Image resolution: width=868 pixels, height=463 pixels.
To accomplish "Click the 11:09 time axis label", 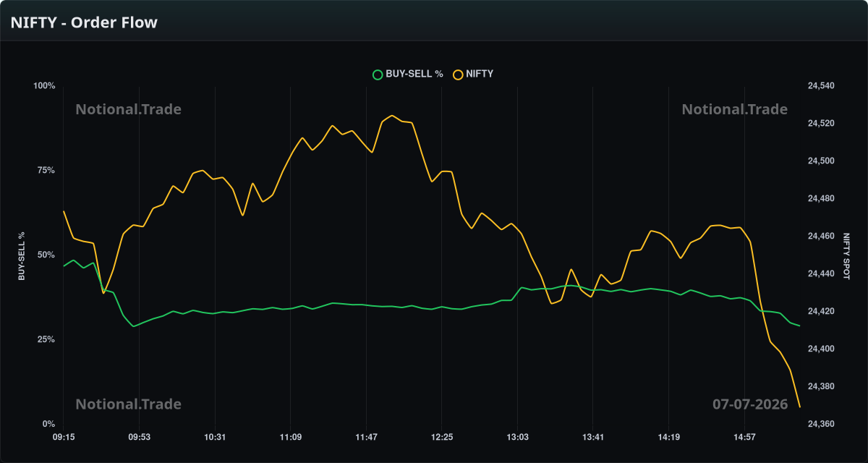I will [x=290, y=437].
